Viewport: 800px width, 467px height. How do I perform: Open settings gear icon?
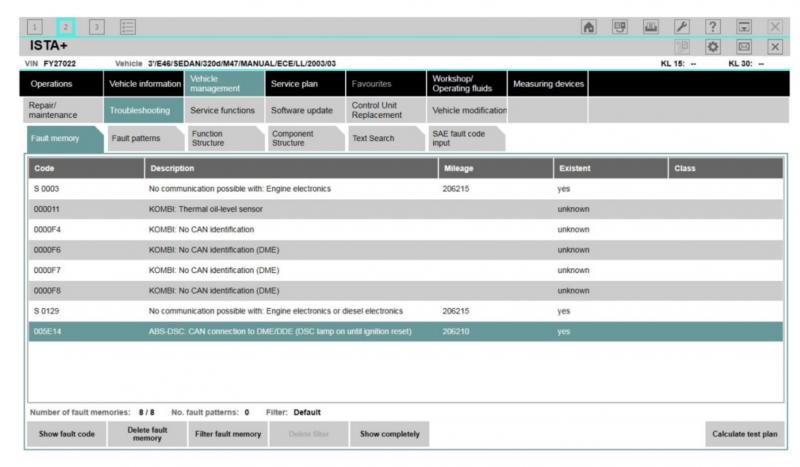pyautogui.click(x=713, y=47)
